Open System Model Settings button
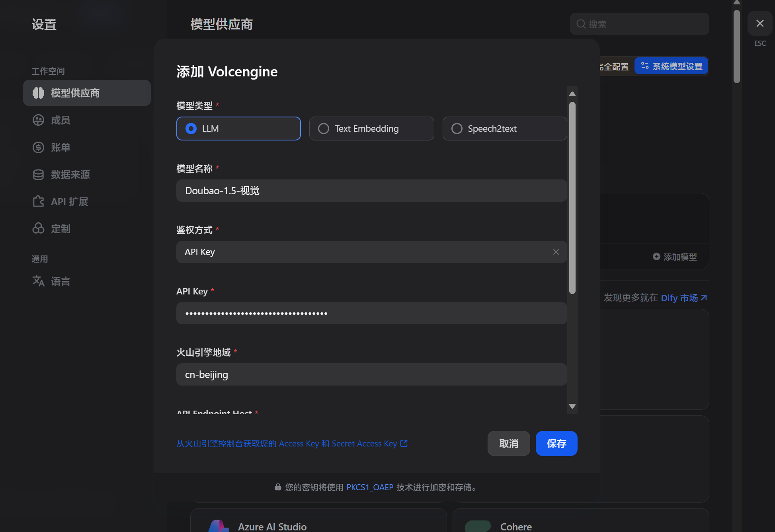 672,66
